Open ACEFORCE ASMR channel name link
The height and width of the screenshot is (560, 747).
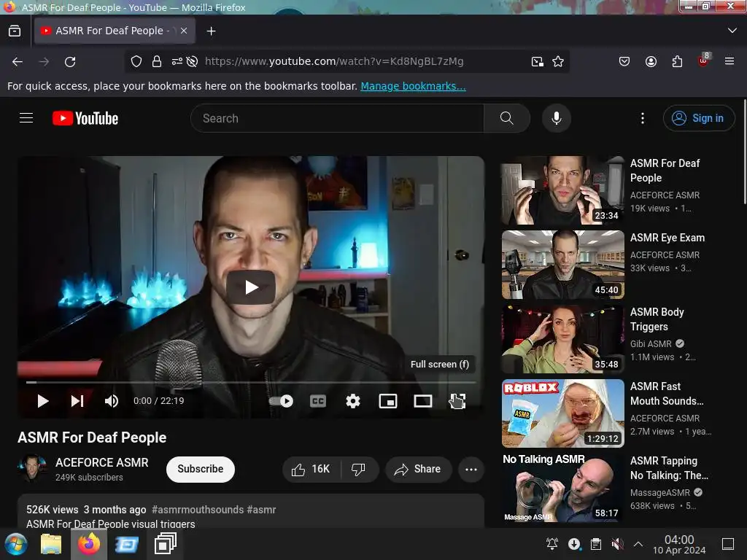tap(102, 462)
